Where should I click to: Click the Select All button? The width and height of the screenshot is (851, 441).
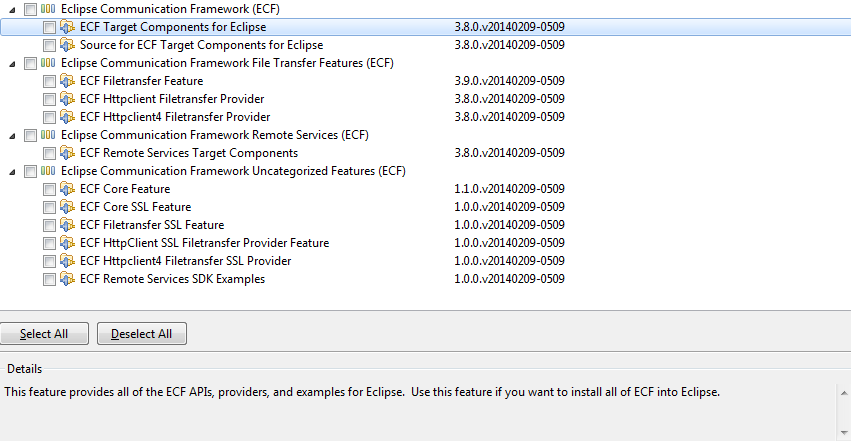(x=44, y=334)
